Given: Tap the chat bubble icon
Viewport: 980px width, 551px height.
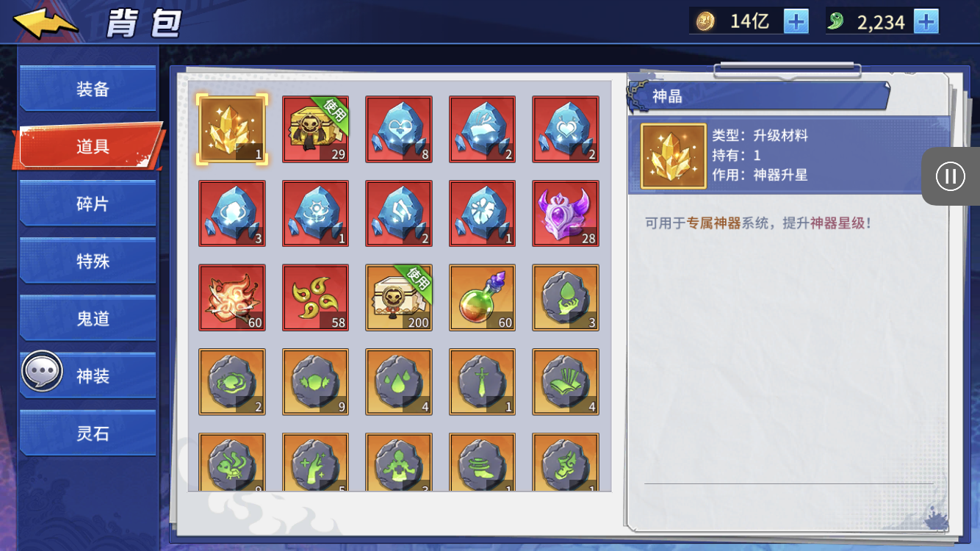Looking at the screenshot, I should [x=42, y=372].
